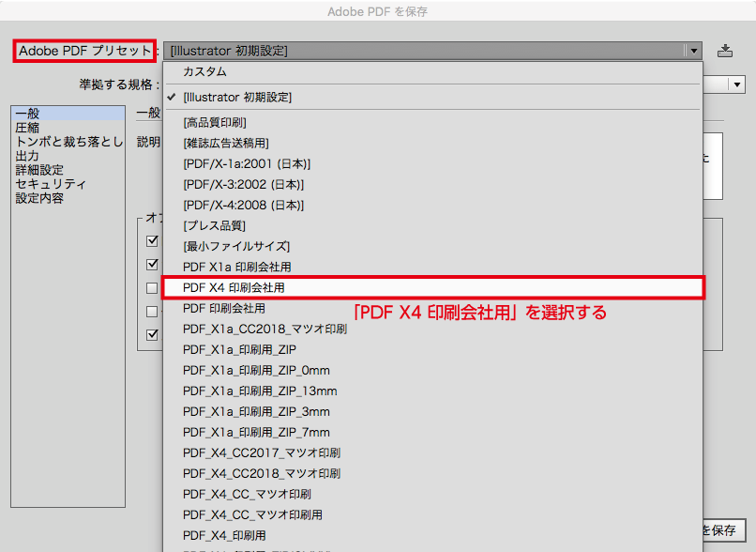Toggle the fifth checked options checkbox

pos(152,334)
